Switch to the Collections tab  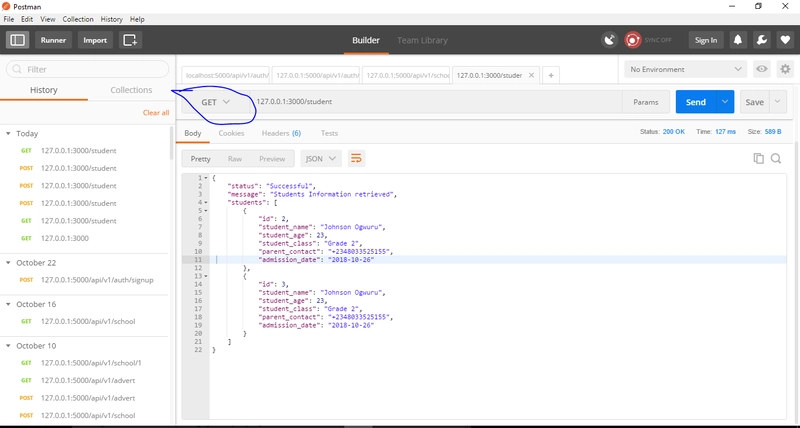pos(131,90)
